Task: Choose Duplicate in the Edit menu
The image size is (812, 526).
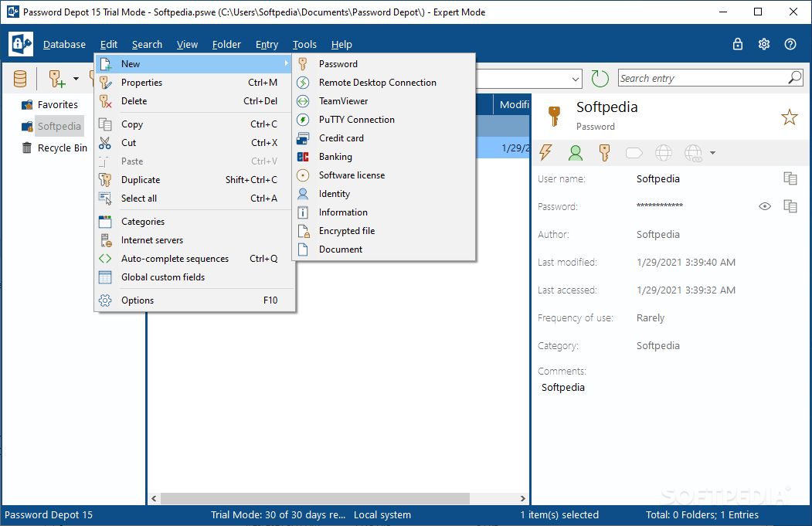Action: (194, 180)
